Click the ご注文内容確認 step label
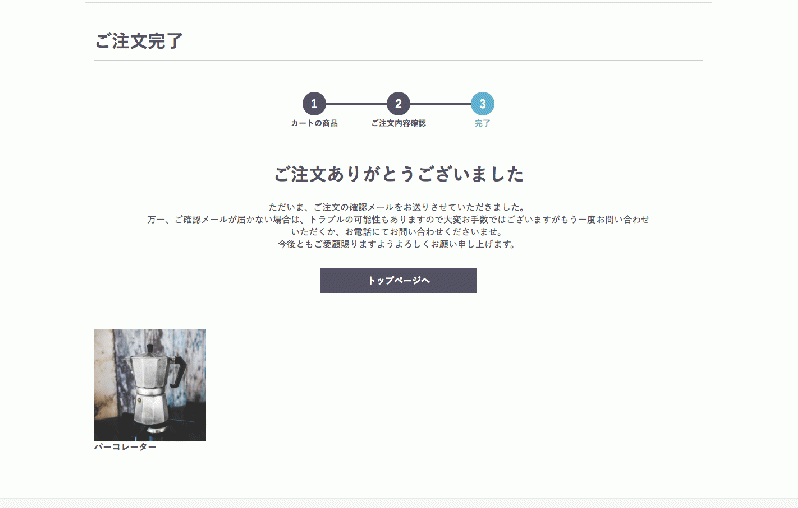 tap(398, 123)
